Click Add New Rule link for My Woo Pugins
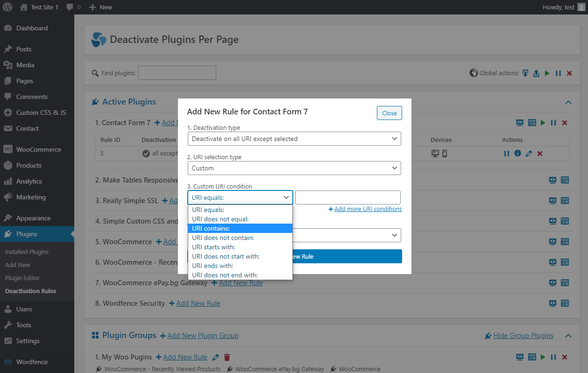 click(185, 357)
